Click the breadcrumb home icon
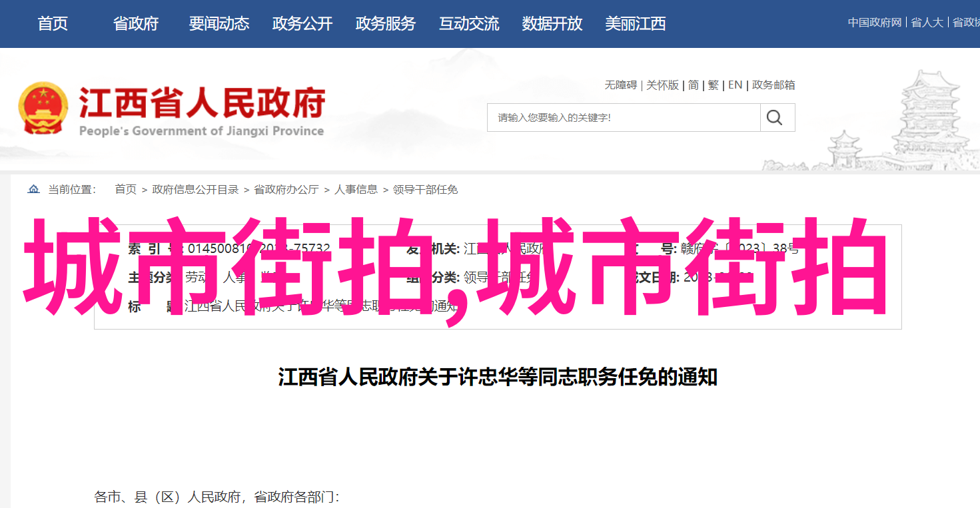Image resolution: width=980 pixels, height=508 pixels. click(x=33, y=190)
